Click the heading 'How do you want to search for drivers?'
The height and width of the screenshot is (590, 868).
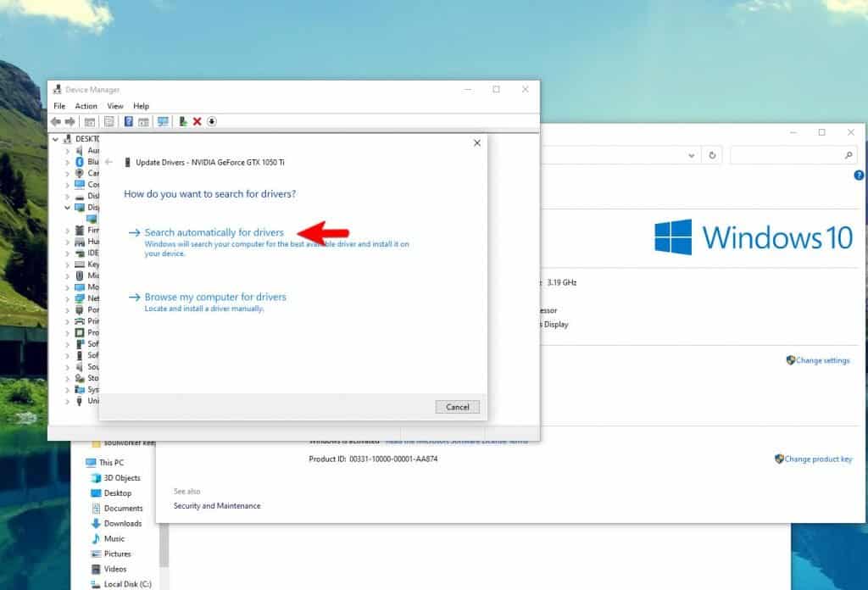[210, 194]
